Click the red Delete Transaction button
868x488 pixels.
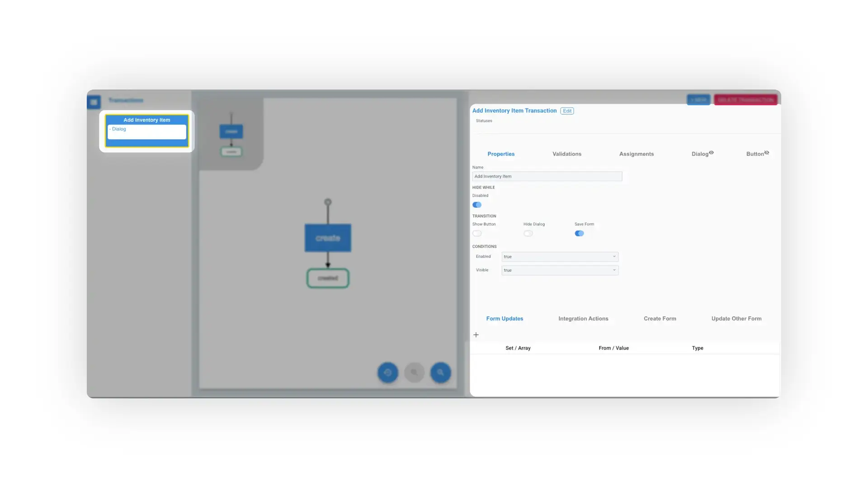pyautogui.click(x=745, y=100)
